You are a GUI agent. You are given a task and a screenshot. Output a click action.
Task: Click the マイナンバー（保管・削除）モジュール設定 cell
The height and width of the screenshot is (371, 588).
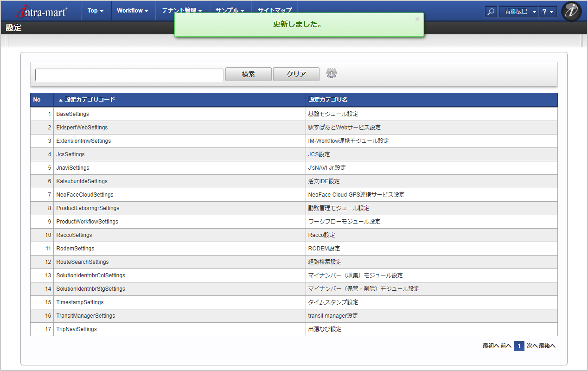click(x=432, y=289)
